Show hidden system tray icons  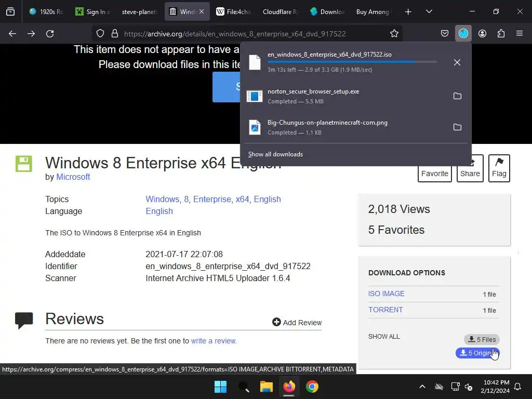pyautogui.click(x=422, y=387)
